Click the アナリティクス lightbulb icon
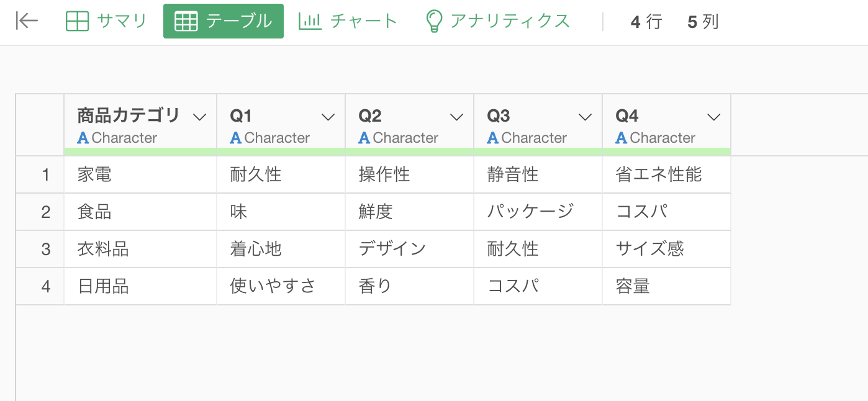This screenshot has height=401, width=868. coord(433,21)
